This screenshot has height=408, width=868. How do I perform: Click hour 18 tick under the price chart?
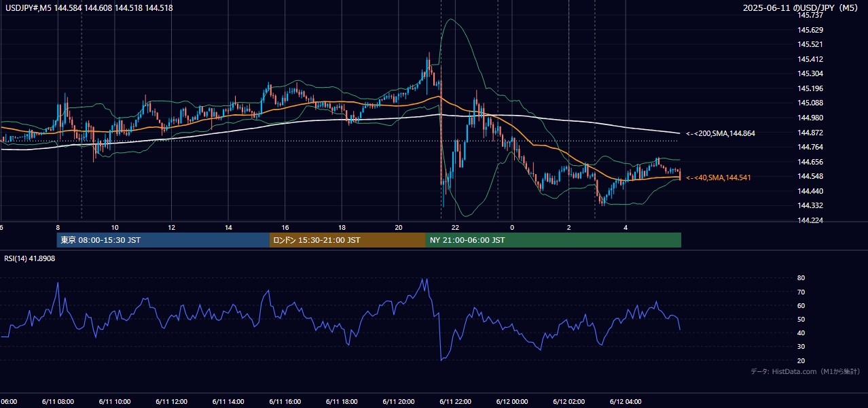click(342, 228)
